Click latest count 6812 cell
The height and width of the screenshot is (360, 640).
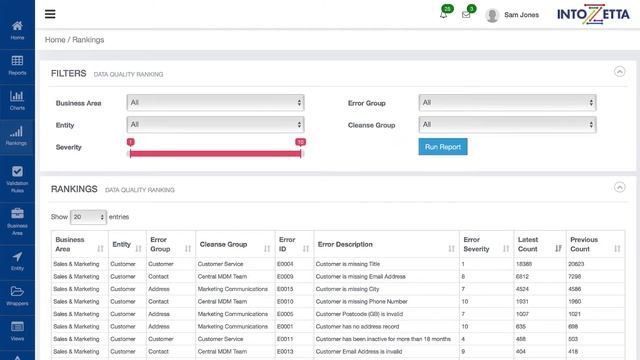pos(522,276)
